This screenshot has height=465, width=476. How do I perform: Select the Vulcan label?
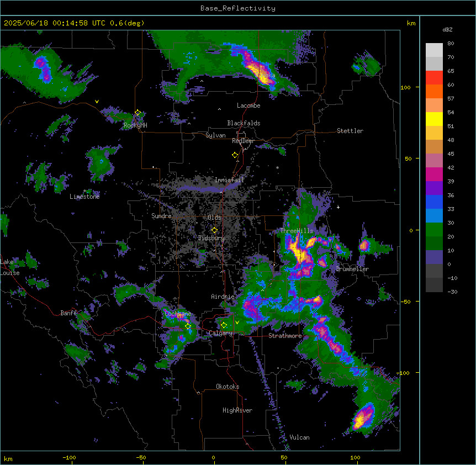[x=300, y=437]
